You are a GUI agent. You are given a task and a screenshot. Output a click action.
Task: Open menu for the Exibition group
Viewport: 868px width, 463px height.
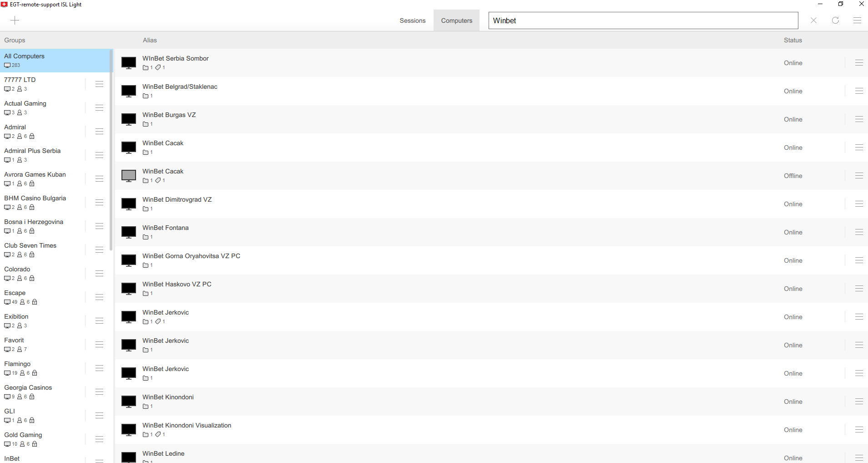(x=99, y=321)
